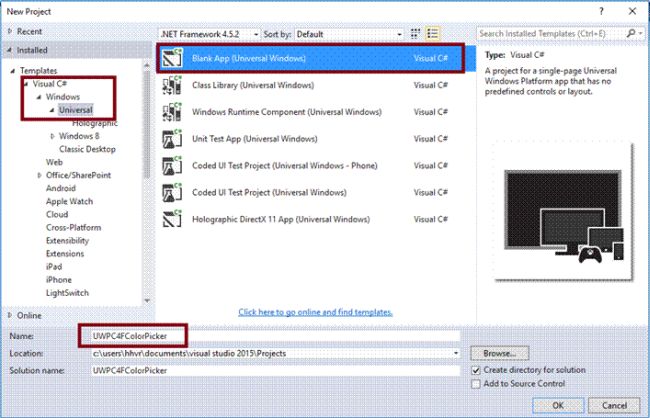Click the Browse... button
The width and height of the screenshot is (650, 418).
pyautogui.click(x=500, y=353)
